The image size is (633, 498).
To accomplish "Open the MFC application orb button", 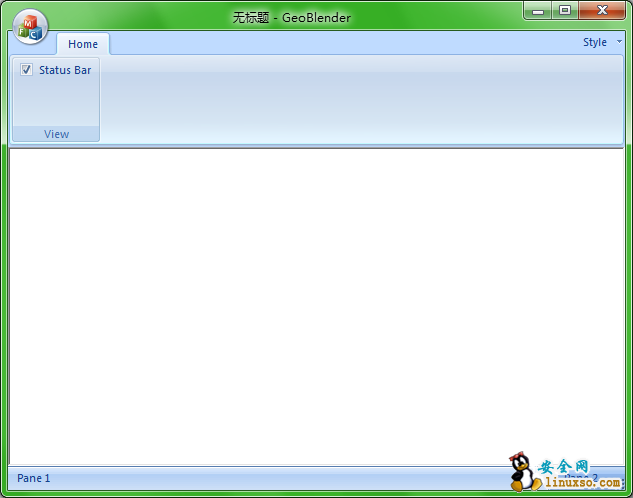I will pos(31,26).
